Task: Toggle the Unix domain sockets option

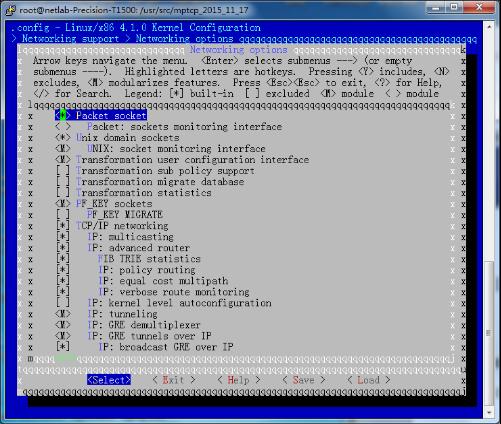Action: [63, 138]
